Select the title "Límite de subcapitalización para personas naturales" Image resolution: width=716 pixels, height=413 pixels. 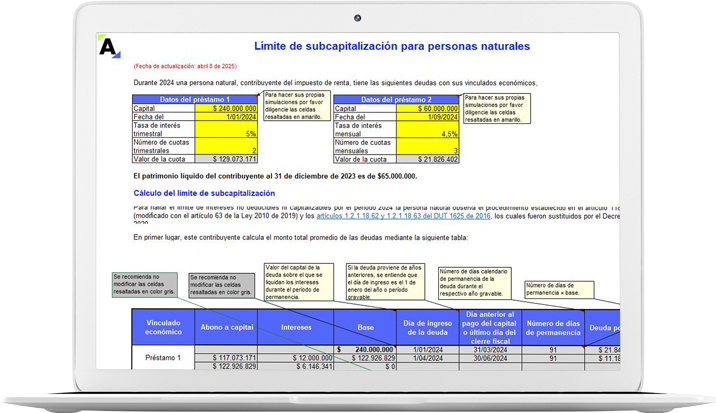click(x=392, y=46)
